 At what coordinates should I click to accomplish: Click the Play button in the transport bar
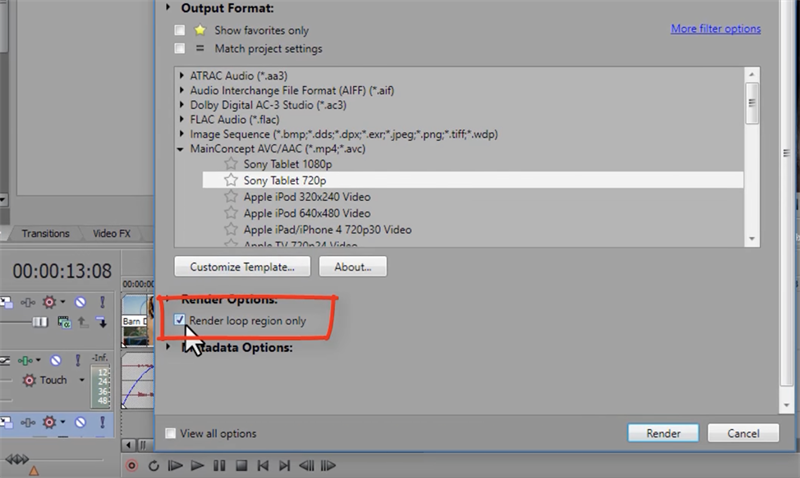(197, 465)
